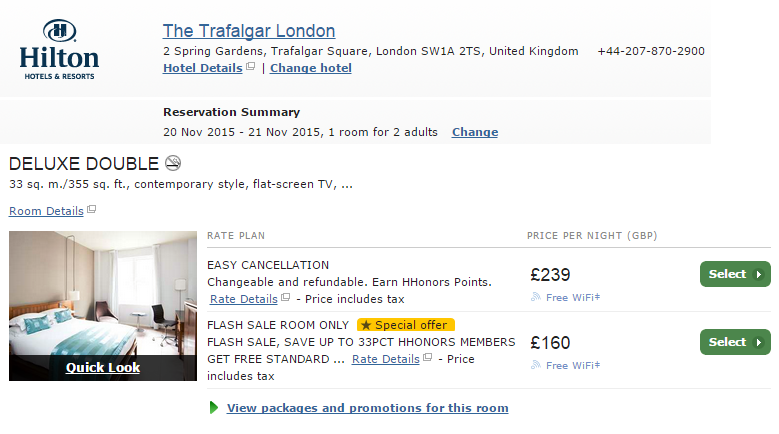The width and height of the screenshot is (779, 434).
Task: Click the new-window icon beside Room Details
Action: 91,209
